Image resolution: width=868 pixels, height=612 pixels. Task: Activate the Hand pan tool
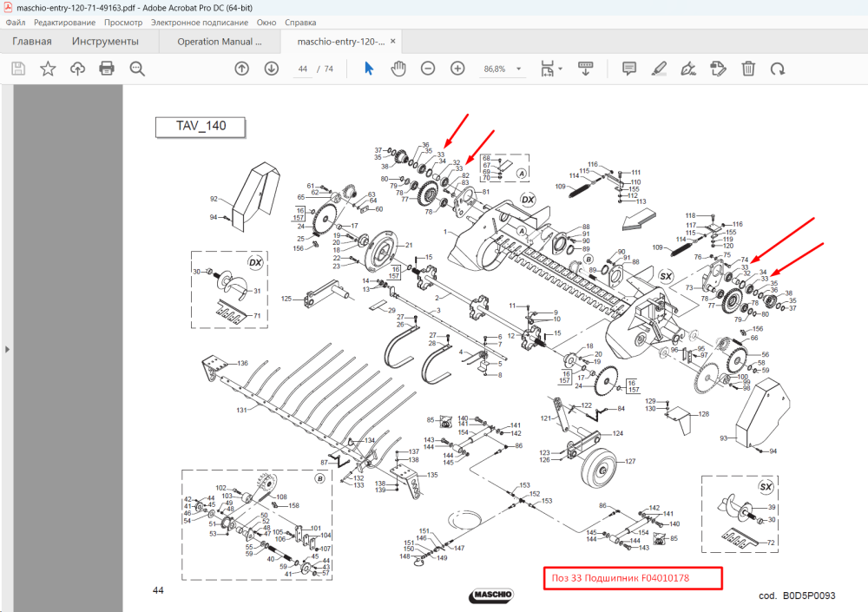click(x=398, y=69)
